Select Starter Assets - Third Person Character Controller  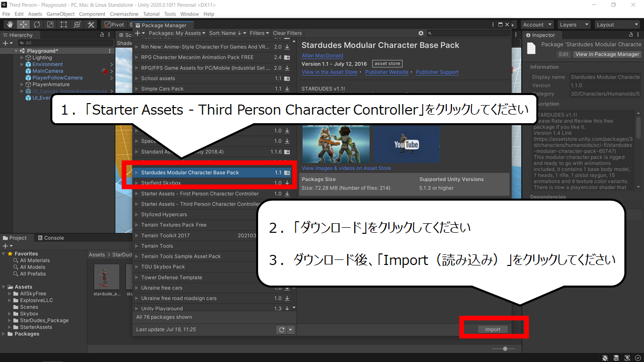point(200,204)
